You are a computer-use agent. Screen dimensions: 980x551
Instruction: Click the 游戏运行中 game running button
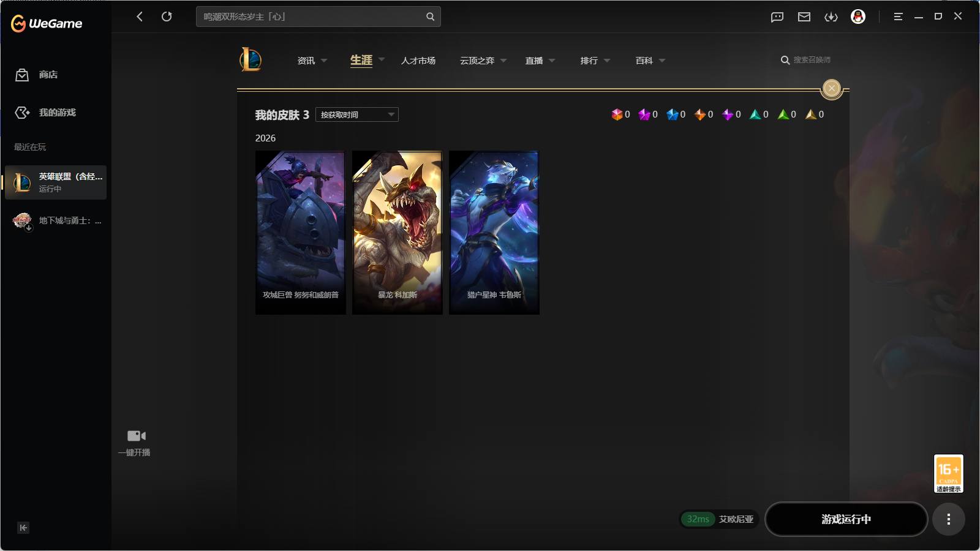point(846,519)
